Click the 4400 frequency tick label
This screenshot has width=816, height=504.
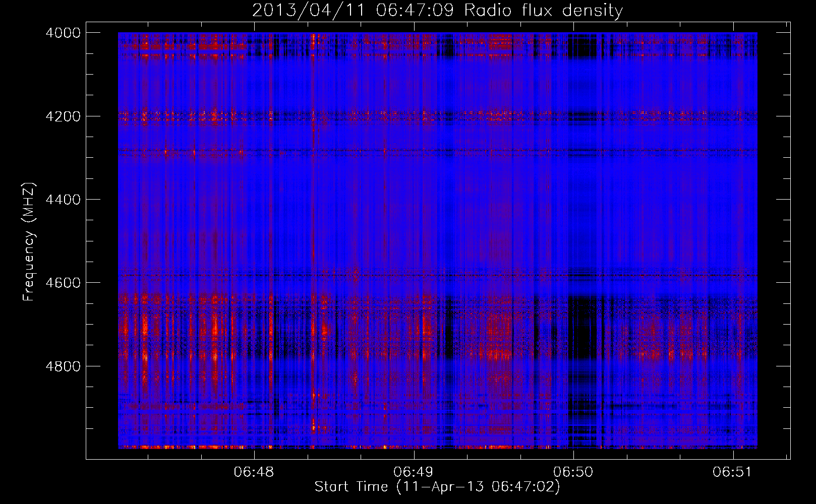pos(63,200)
